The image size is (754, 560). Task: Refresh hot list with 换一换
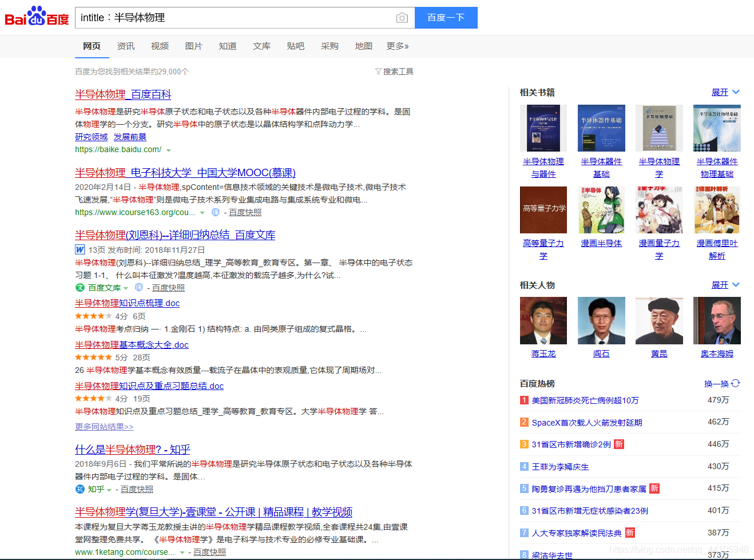(x=722, y=384)
